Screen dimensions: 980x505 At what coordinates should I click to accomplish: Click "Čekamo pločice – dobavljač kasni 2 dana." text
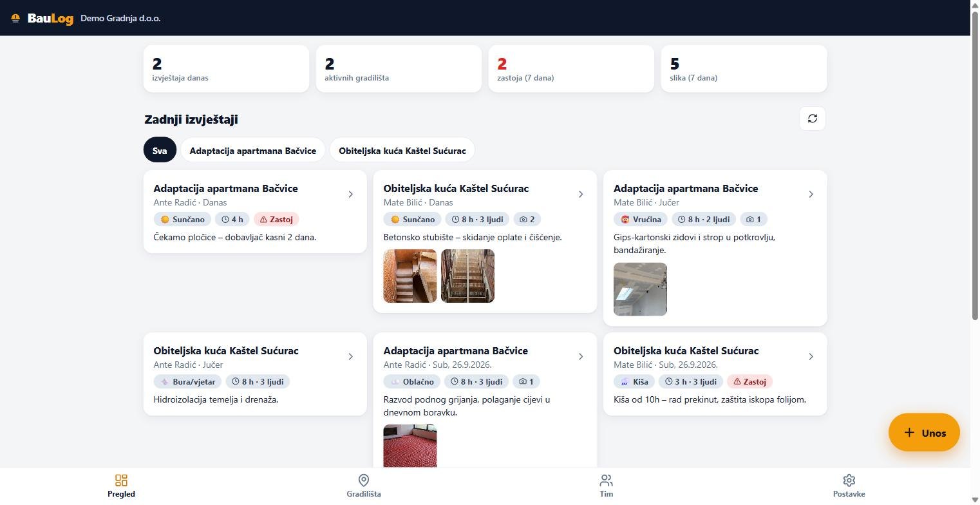[x=235, y=237]
